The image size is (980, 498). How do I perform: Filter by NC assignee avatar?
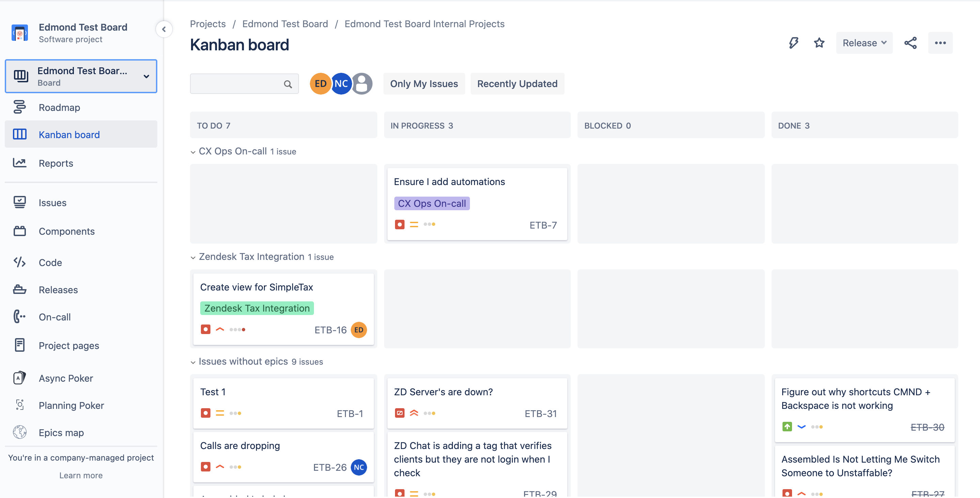tap(341, 84)
